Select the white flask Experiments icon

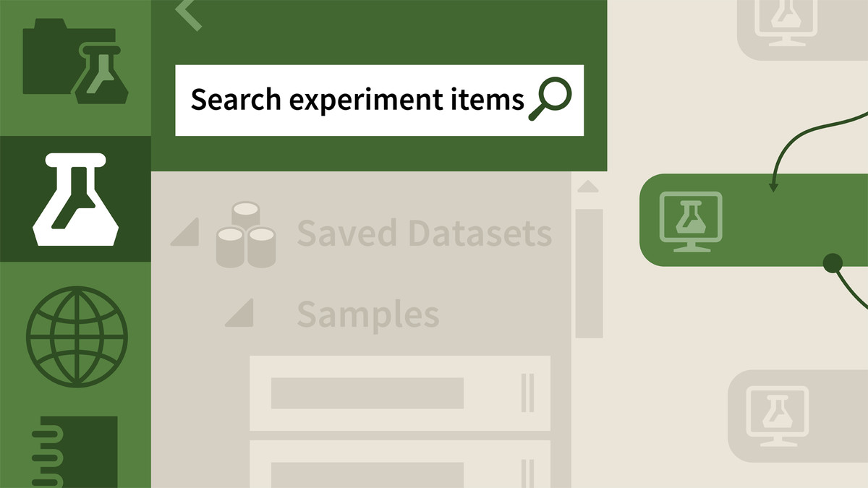coord(75,198)
